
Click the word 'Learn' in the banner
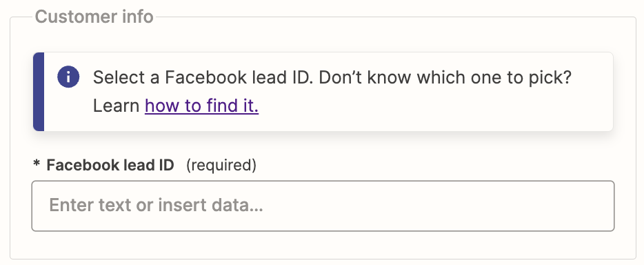point(117,106)
